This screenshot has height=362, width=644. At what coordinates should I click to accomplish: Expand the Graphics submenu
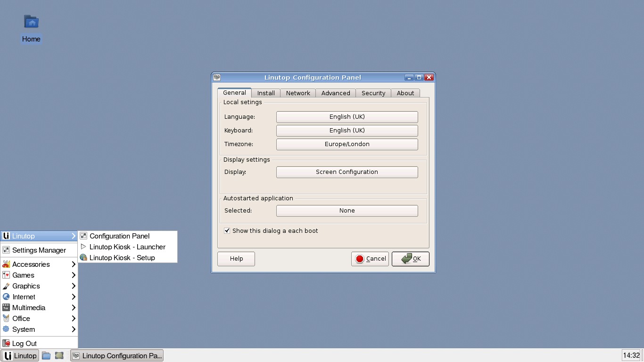pos(39,286)
